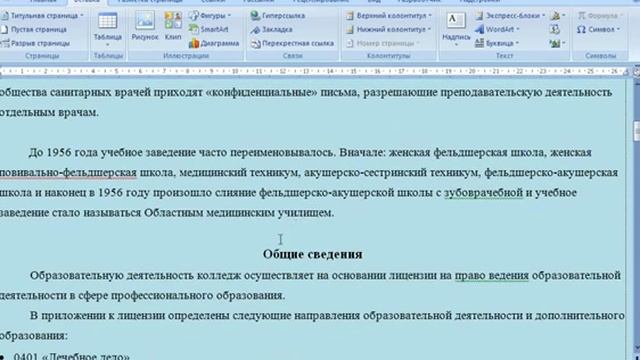This screenshot has width=640, height=360.
Task: Insert a chart with Диаграмма
Action: click(214, 43)
